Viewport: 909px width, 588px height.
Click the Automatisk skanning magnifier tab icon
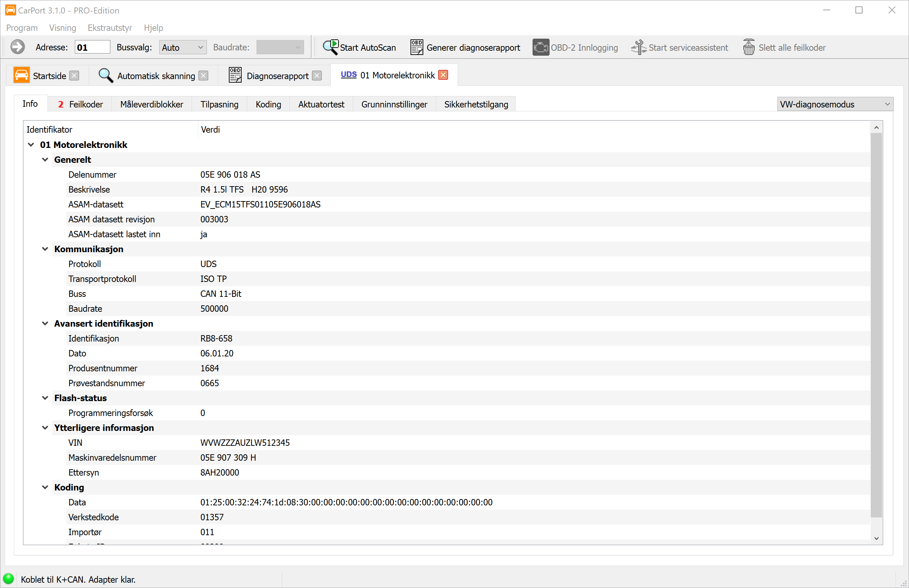105,75
